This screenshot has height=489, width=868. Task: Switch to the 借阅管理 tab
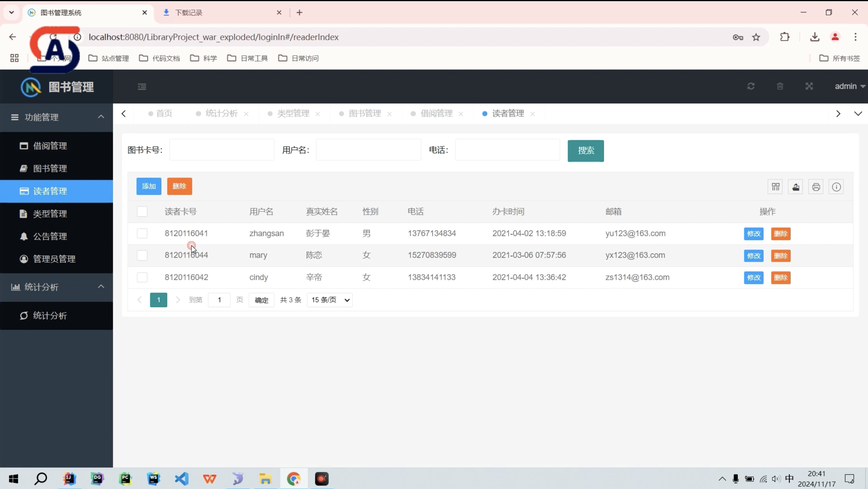coord(436,114)
